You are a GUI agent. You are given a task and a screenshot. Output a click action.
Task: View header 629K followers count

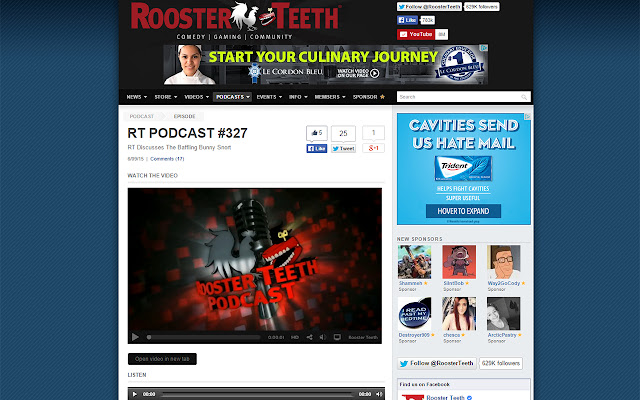482,7
